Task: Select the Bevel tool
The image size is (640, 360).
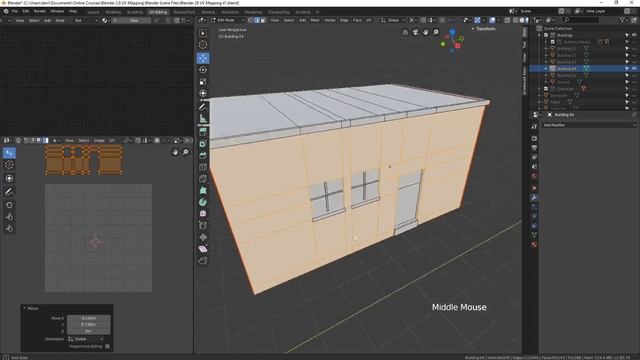Action: point(203,156)
